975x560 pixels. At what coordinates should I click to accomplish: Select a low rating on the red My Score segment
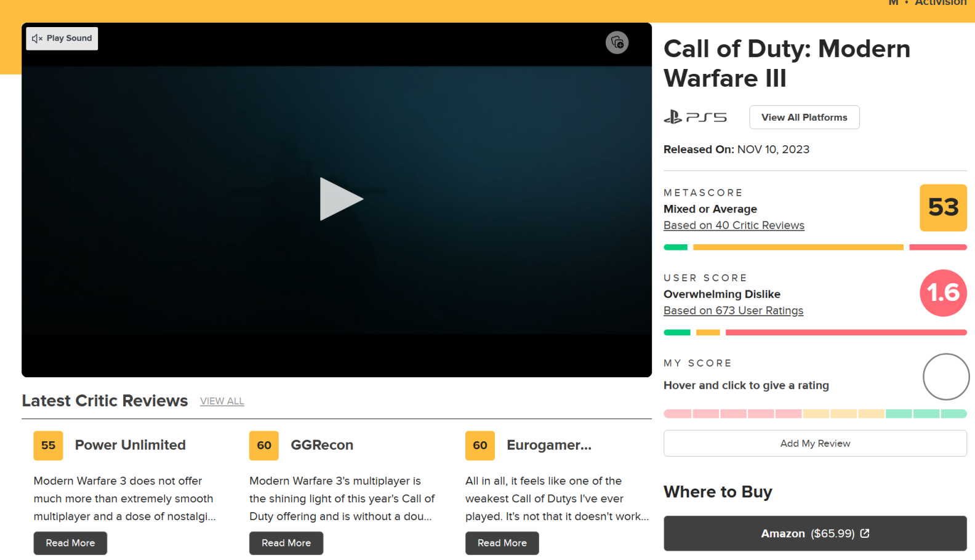click(x=732, y=414)
